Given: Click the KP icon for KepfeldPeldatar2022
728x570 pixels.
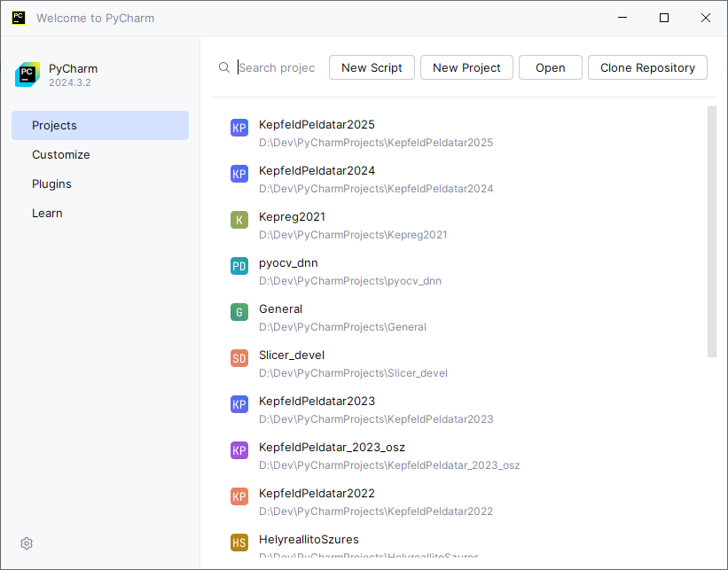Looking at the screenshot, I should point(239,496).
